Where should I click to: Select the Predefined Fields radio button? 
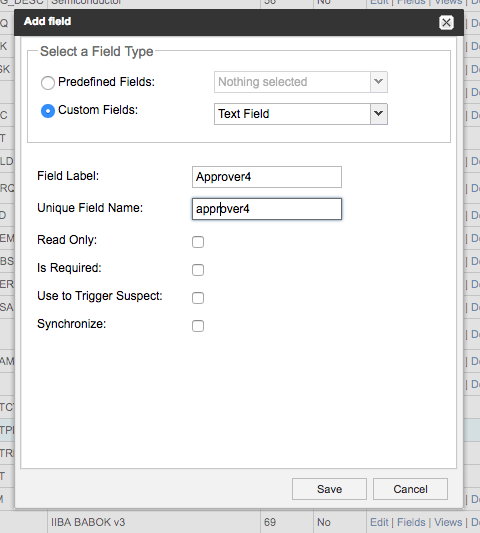(48, 83)
